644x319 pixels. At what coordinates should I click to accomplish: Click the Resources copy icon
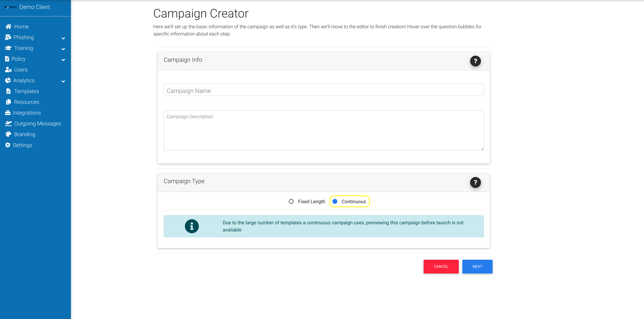[x=8, y=102]
